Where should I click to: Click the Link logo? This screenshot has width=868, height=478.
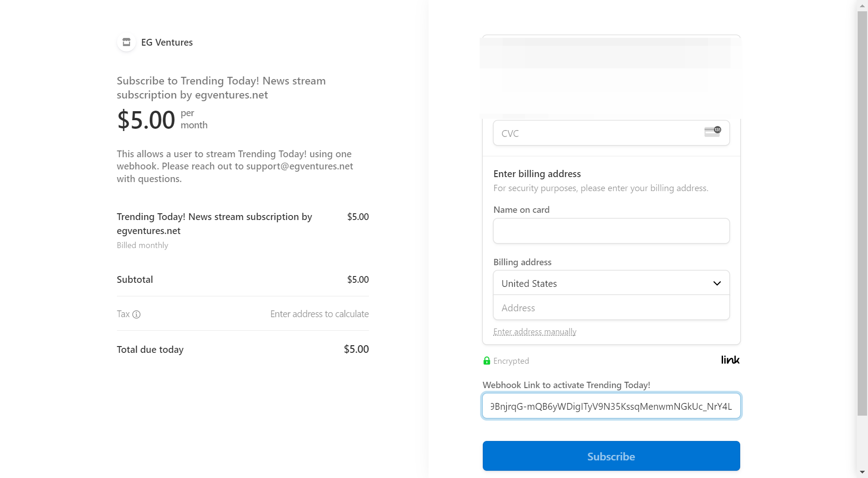click(730, 360)
